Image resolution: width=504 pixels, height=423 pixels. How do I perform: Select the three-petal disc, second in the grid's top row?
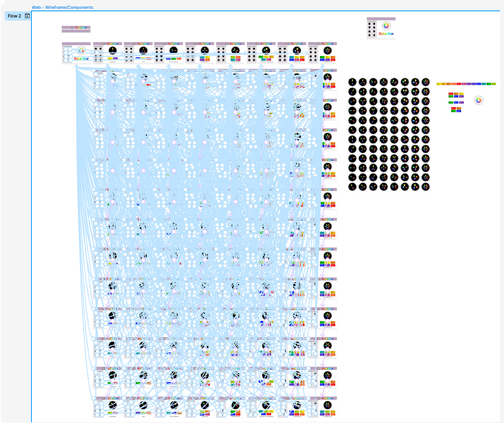363,82
